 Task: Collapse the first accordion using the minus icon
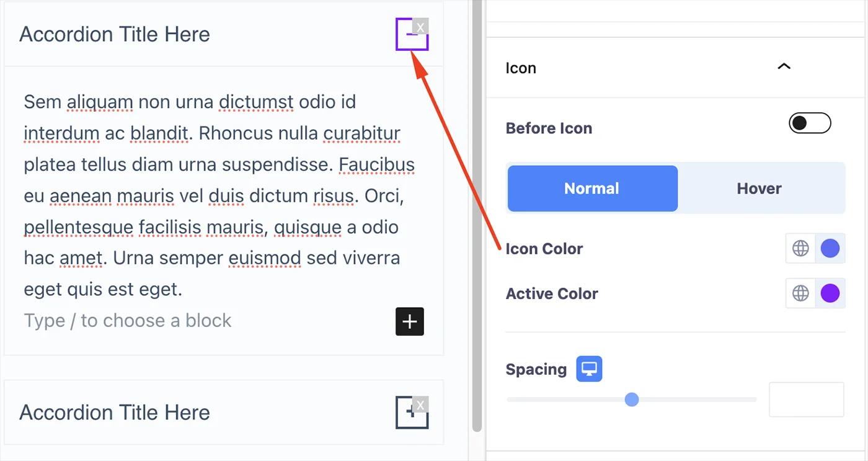coord(411,35)
